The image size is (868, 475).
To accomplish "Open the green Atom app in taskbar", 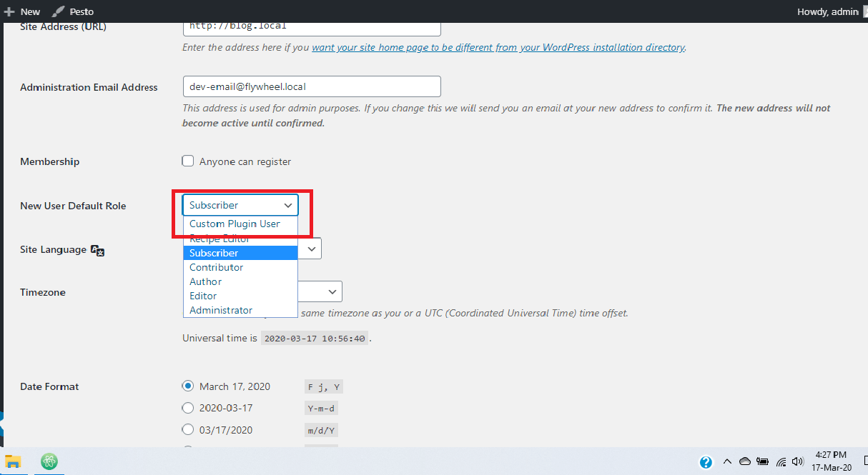I will tap(49, 461).
